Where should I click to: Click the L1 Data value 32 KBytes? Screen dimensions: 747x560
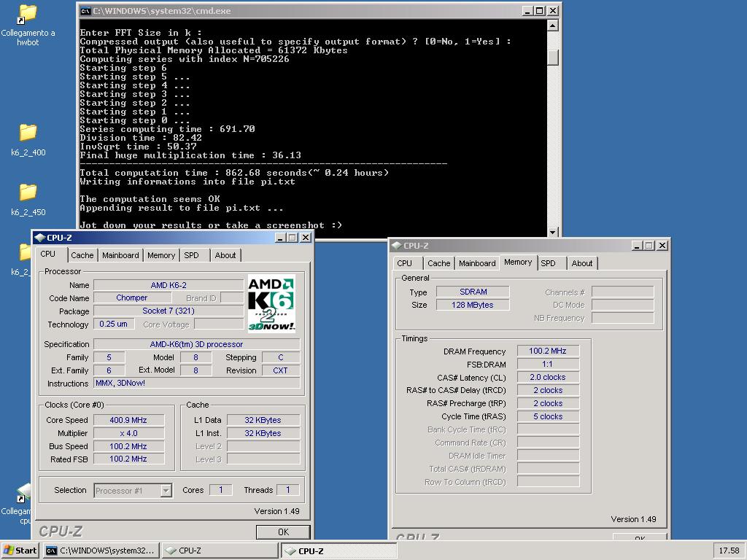tap(263, 420)
